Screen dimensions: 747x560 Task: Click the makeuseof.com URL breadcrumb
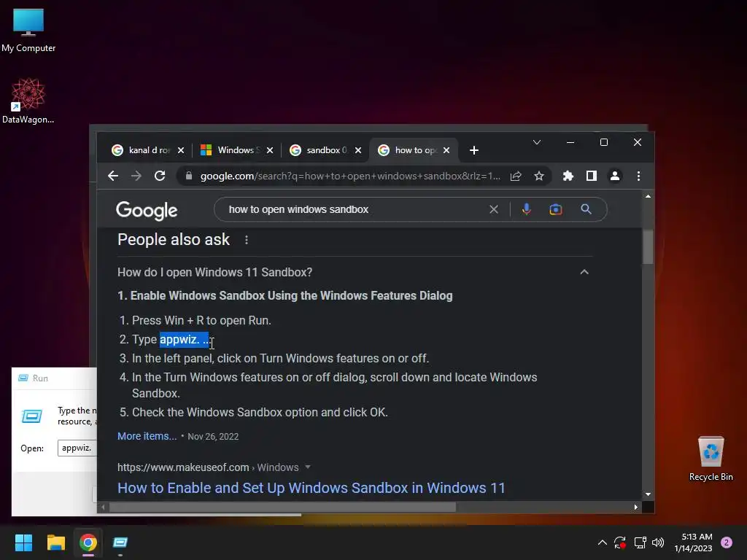click(208, 467)
